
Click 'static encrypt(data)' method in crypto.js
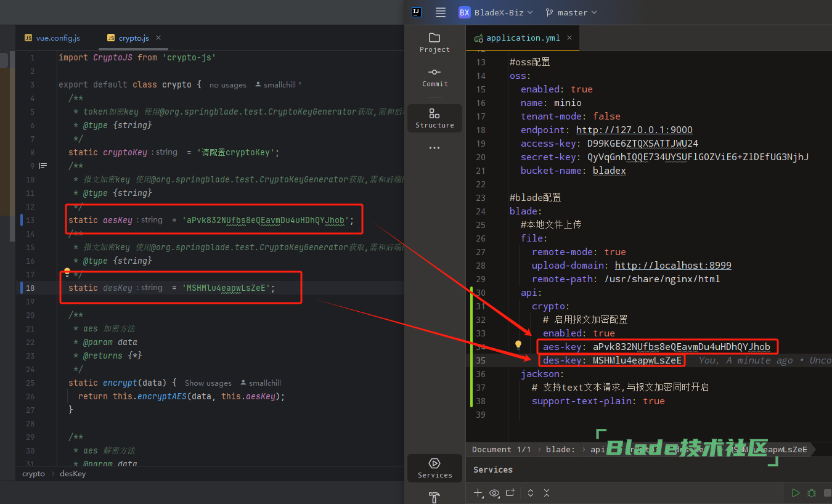point(123,383)
